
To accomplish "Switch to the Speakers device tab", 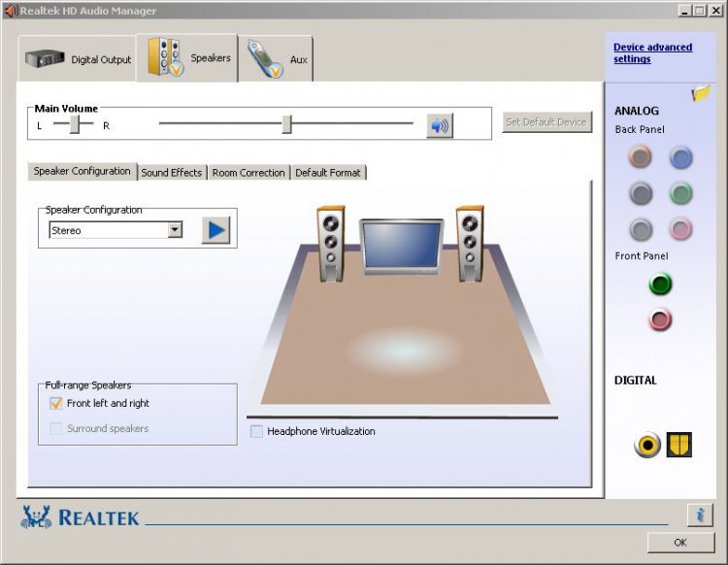I will (x=187, y=57).
